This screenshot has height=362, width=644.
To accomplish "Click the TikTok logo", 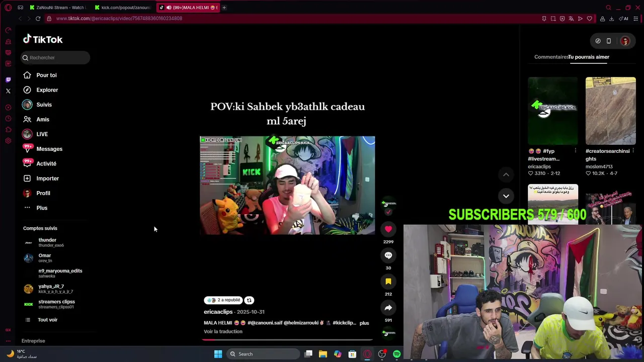I will pos(43,39).
